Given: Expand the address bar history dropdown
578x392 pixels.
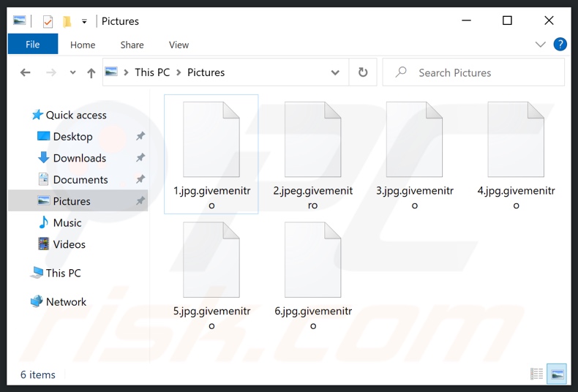Looking at the screenshot, I should (x=335, y=72).
